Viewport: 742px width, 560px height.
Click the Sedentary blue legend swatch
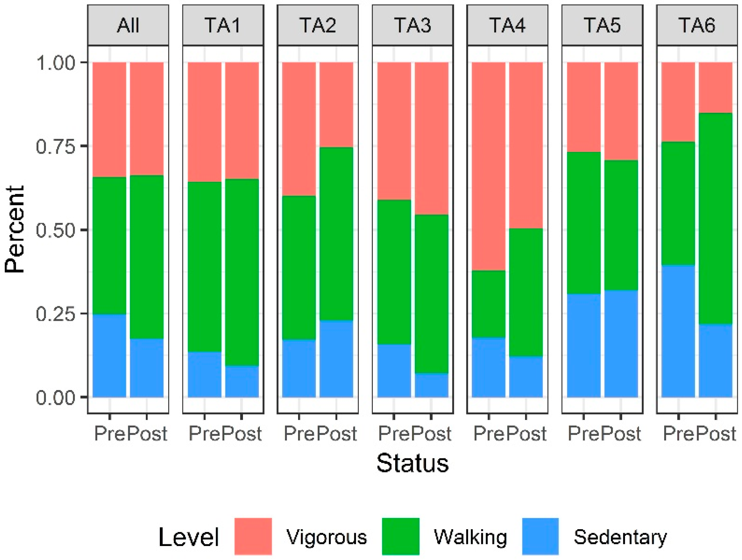point(540,536)
